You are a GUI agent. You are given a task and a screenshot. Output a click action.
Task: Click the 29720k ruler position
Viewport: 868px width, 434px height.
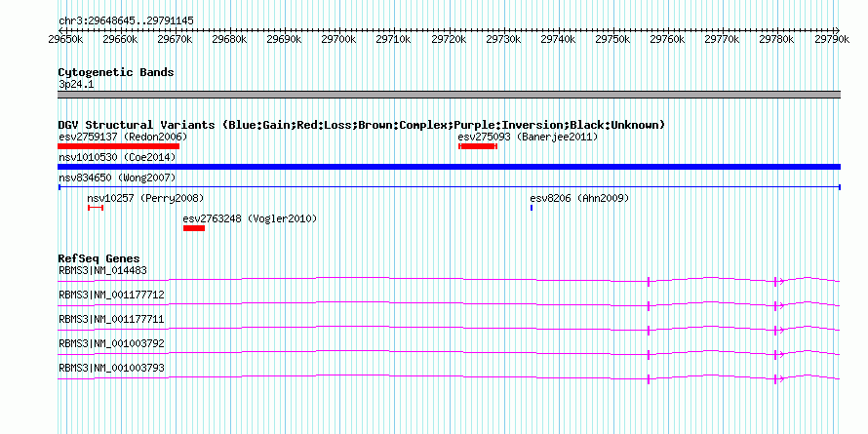click(449, 39)
